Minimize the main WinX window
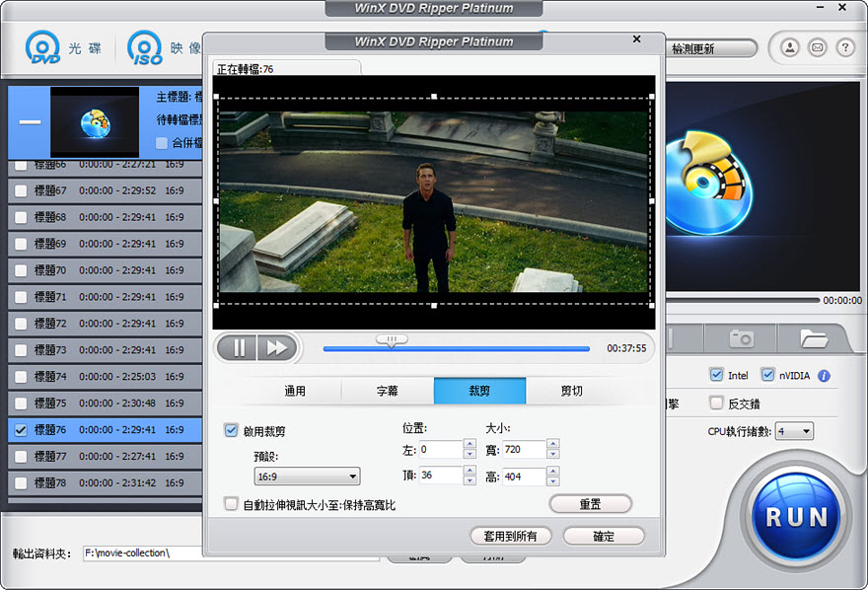This screenshot has height=590, width=868. 821,7
